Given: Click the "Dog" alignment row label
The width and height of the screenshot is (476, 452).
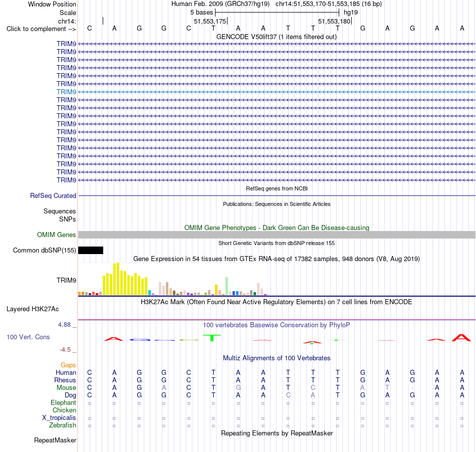Looking at the screenshot, I should pyautogui.click(x=71, y=395).
